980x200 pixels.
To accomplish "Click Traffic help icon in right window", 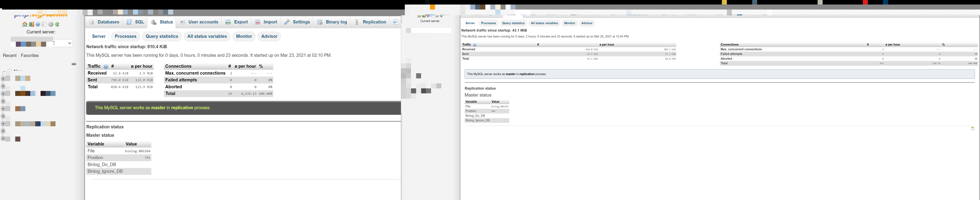I will click(474, 45).
